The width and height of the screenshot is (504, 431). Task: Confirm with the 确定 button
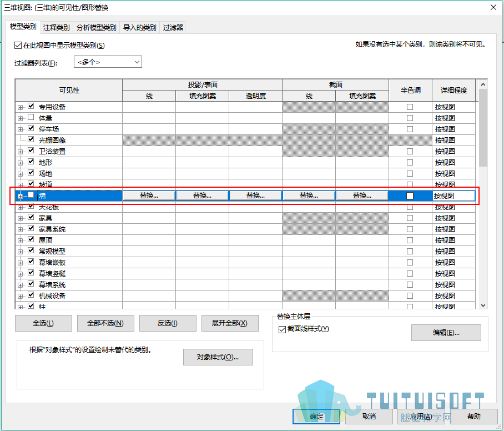(316, 417)
